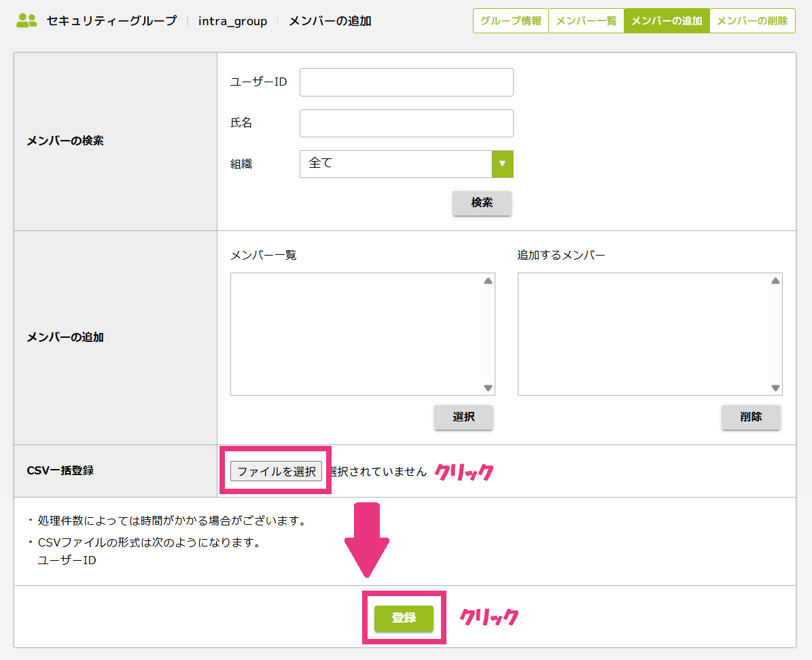Select the メンバーの追加 tab
The image size is (812, 660).
click(667, 20)
